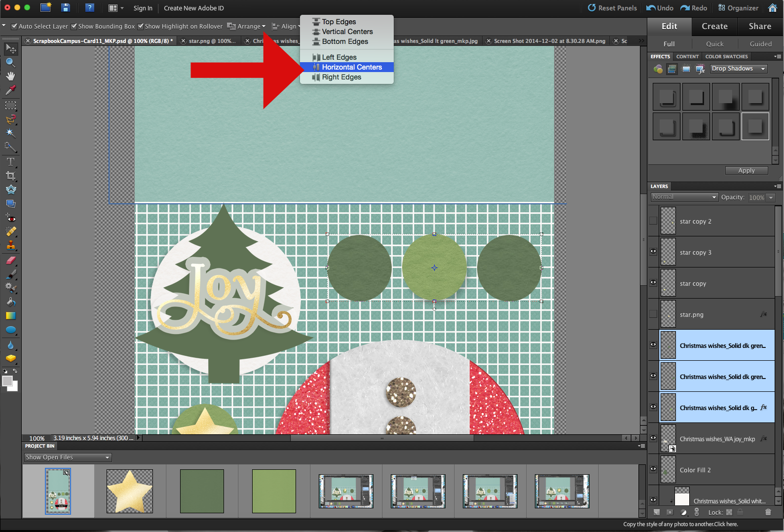Image resolution: width=784 pixels, height=532 pixels.
Task: Click the background color swatch
Action: pyautogui.click(x=14, y=388)
